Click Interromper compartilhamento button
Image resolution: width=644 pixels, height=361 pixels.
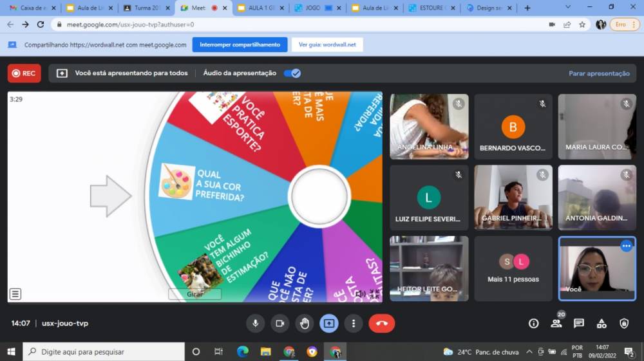(x=240, y=45)
